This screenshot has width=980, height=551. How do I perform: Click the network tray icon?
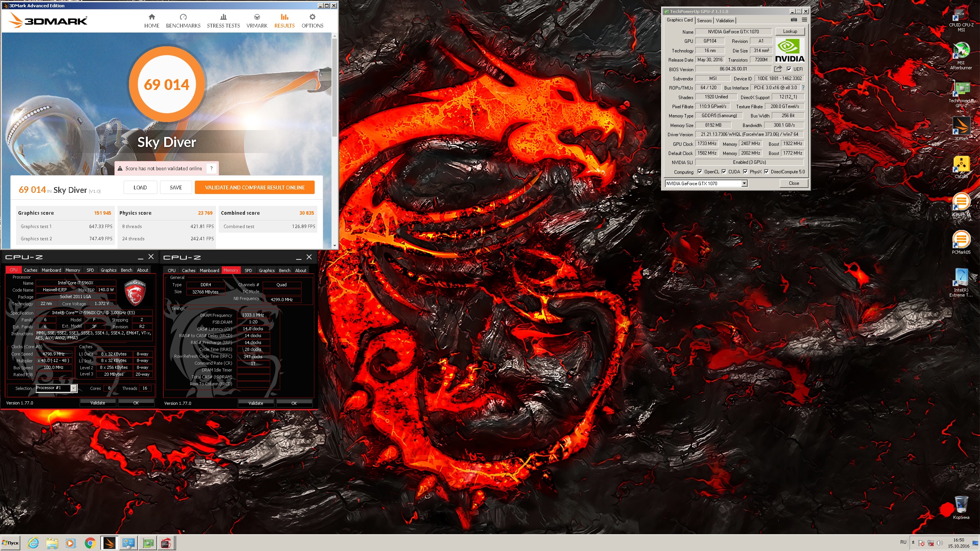coord(931,543)
